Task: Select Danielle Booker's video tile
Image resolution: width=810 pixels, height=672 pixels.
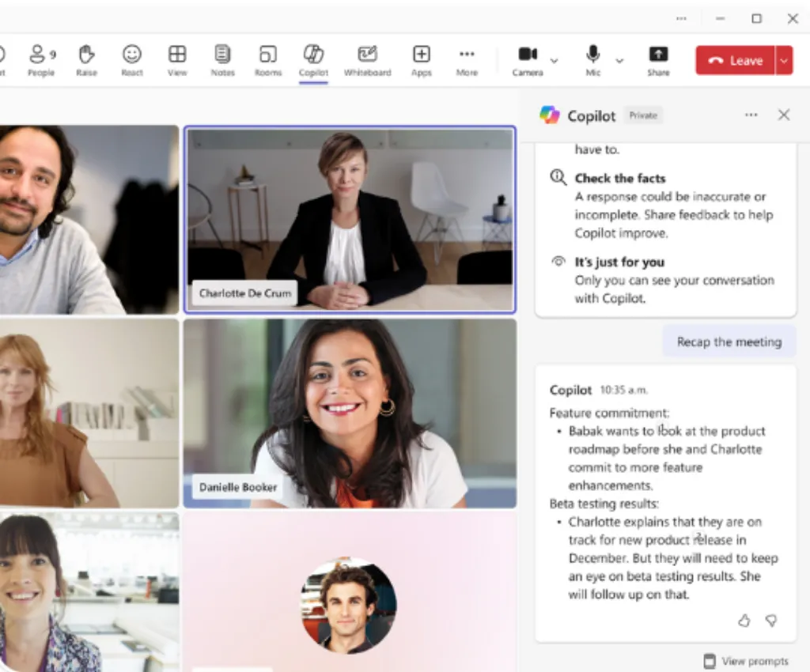Action: [x=350, y=413]
